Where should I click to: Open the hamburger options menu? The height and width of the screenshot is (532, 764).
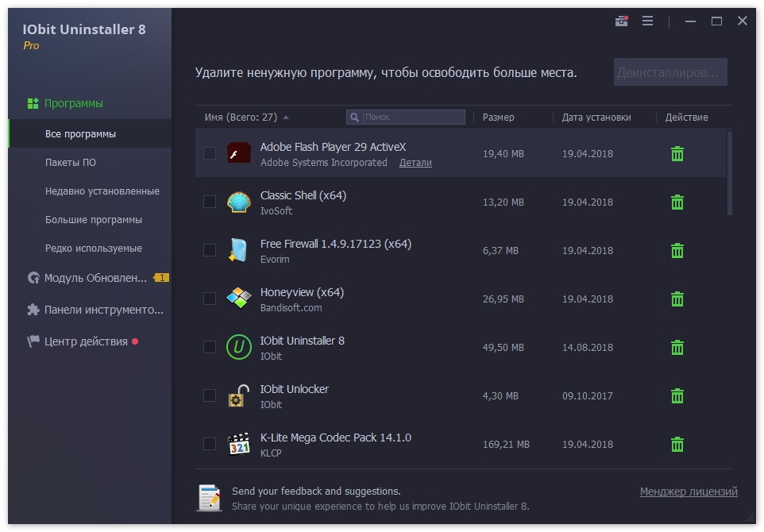(647, 21)
